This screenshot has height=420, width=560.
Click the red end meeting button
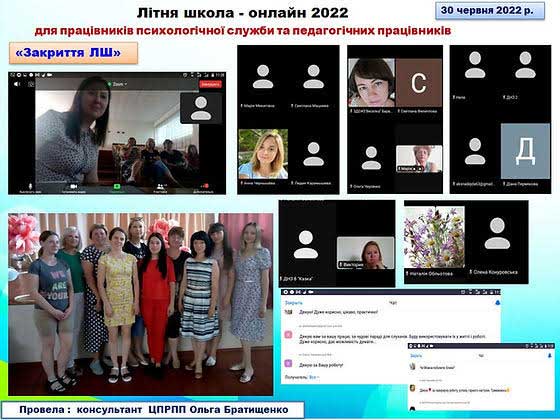(210, 84)
